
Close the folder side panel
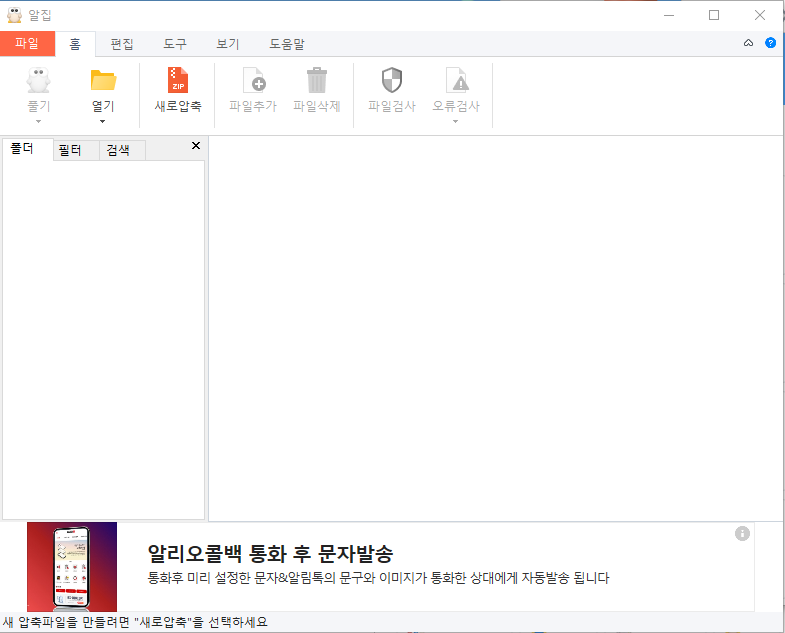coord(196,146)
